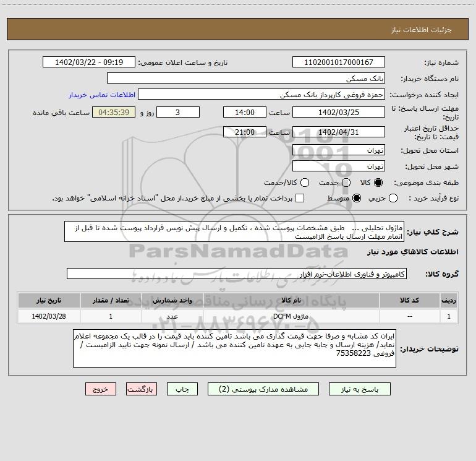Click the نام کالا column header
Image resolution: width=476 pixels, height=461 pixels.
291,300
